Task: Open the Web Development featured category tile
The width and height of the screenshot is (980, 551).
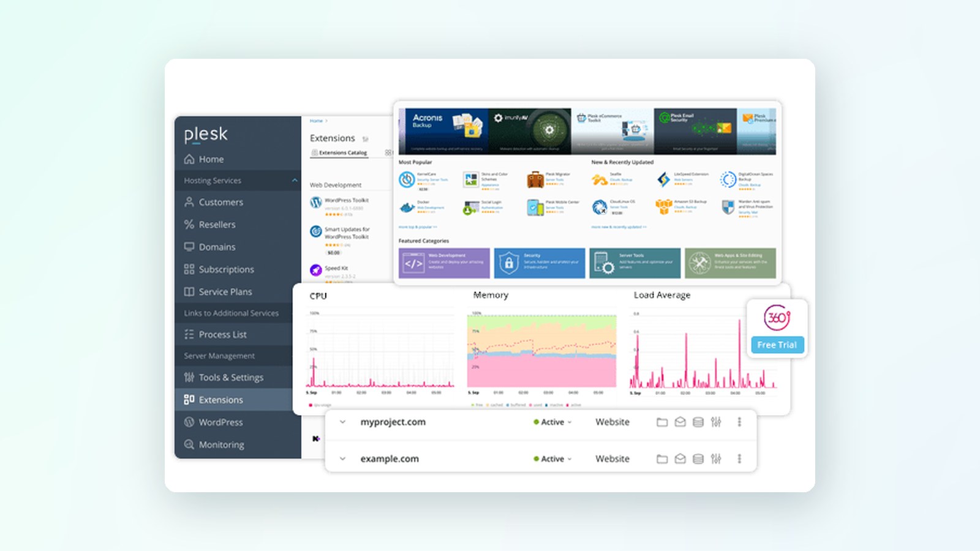Action: point(444,263)
